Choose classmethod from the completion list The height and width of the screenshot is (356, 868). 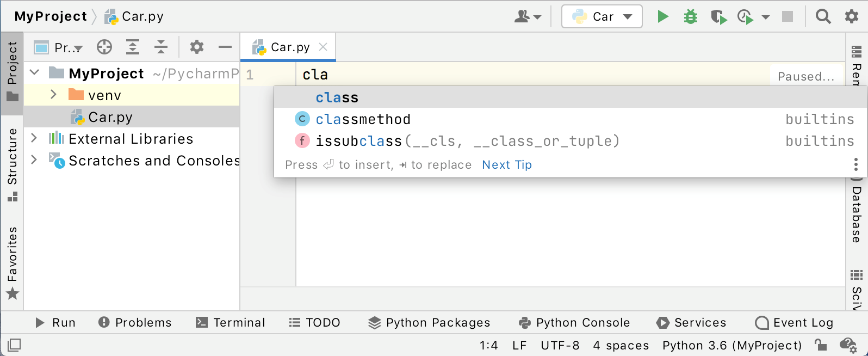[x=363, y=119]
